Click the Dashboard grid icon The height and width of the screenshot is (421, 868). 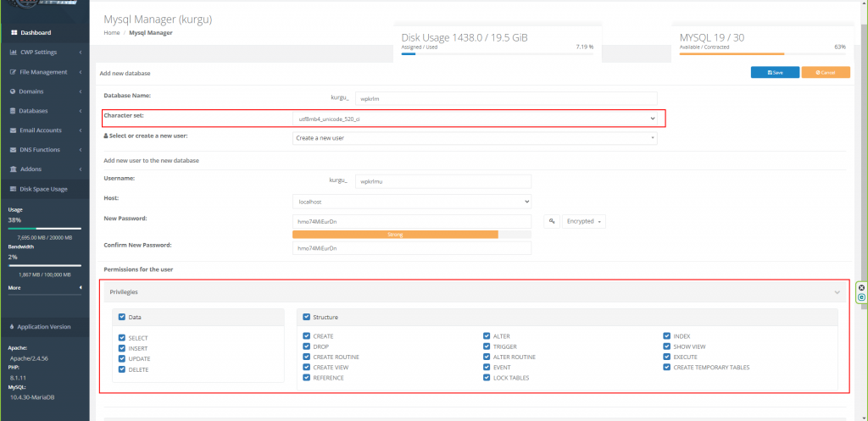pyautogui.click(x=14, y=33)
